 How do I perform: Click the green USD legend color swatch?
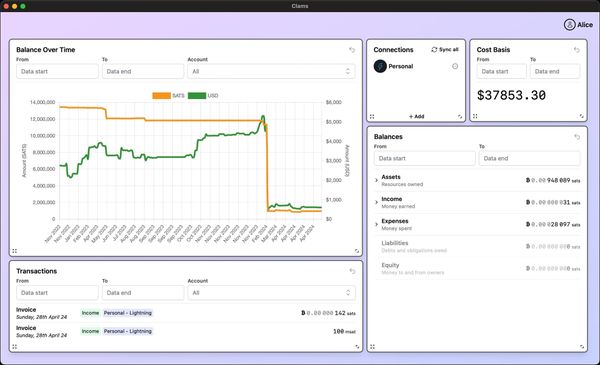[197, 96]
